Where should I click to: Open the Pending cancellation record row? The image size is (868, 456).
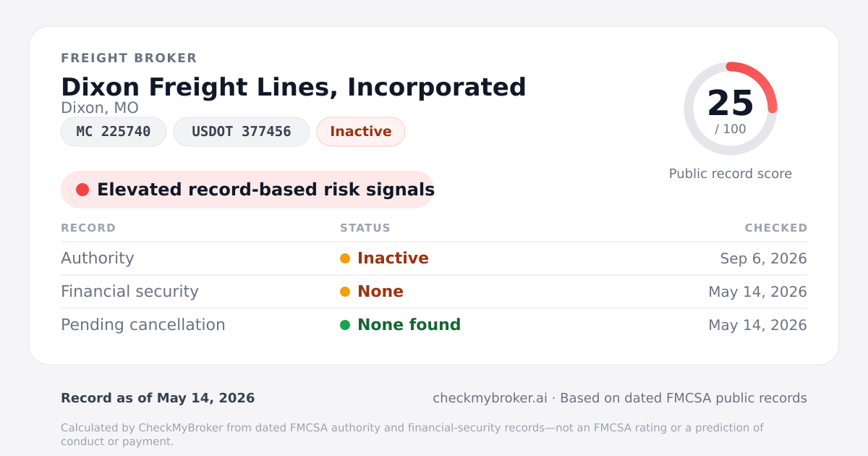click(434, 325)
